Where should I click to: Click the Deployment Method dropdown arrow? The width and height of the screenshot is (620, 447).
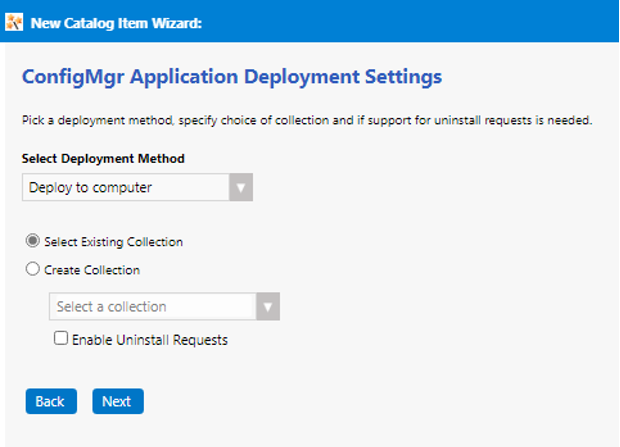pyautogui.click(x=241, y=188)
